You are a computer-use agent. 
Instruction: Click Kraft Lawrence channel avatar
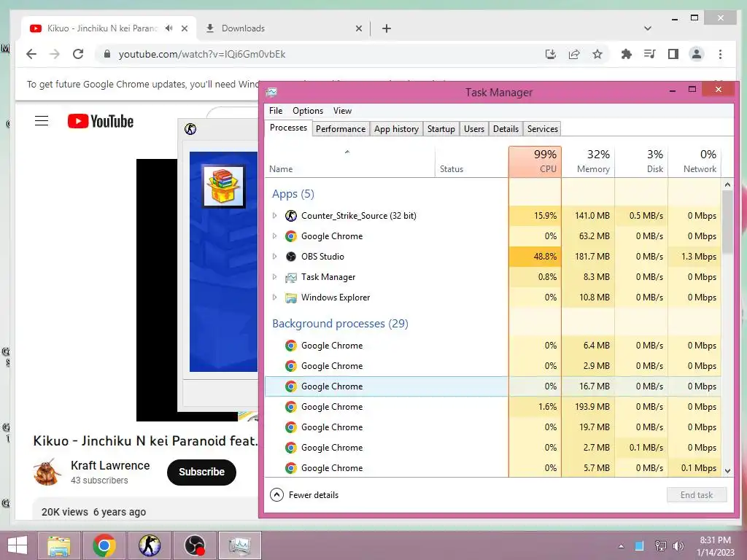point(47,472)
